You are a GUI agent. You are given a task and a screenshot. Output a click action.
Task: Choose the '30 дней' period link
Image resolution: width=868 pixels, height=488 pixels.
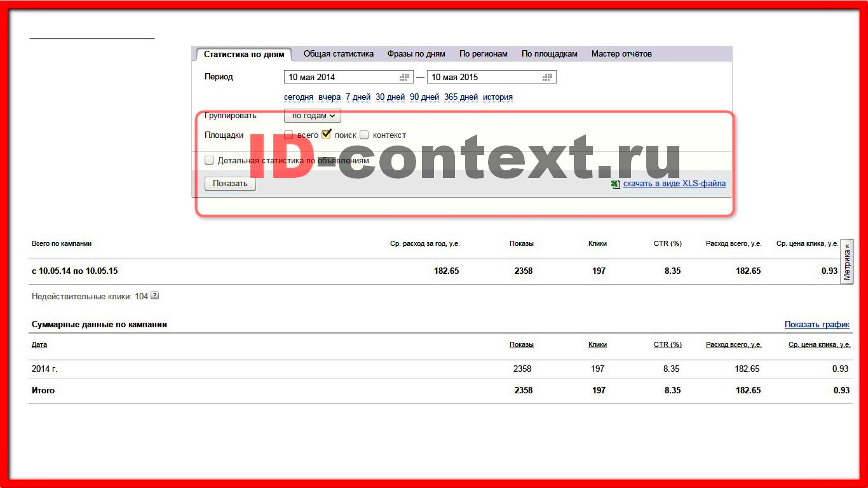click(x=390, y=97)
